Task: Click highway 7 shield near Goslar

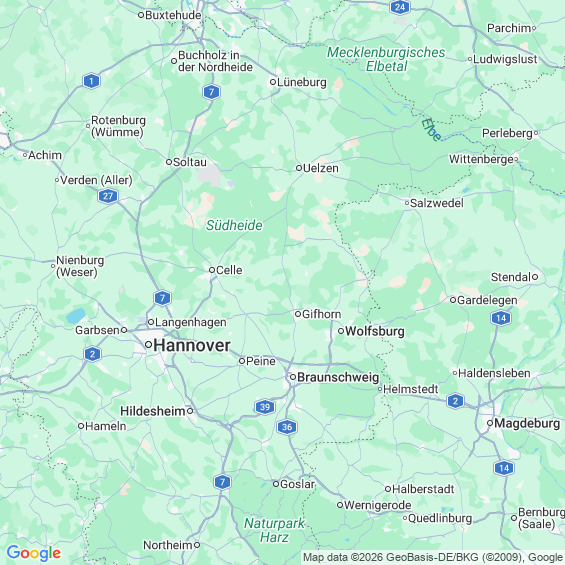Action: 222,482
